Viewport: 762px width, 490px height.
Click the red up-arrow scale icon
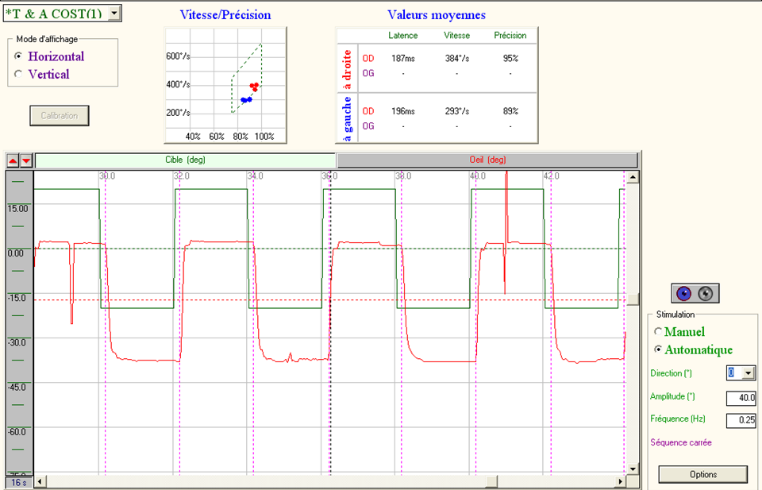pos(13,160)
